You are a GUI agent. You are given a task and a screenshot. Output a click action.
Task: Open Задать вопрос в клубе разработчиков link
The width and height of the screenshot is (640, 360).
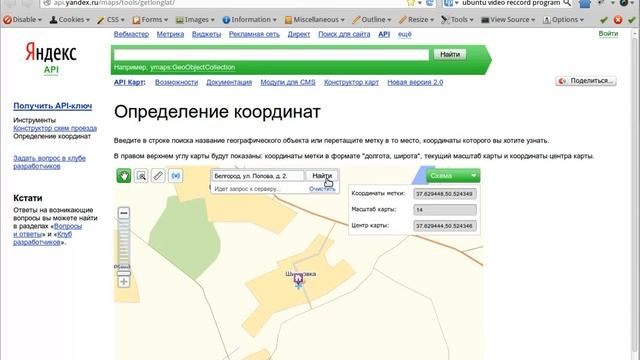49,162
